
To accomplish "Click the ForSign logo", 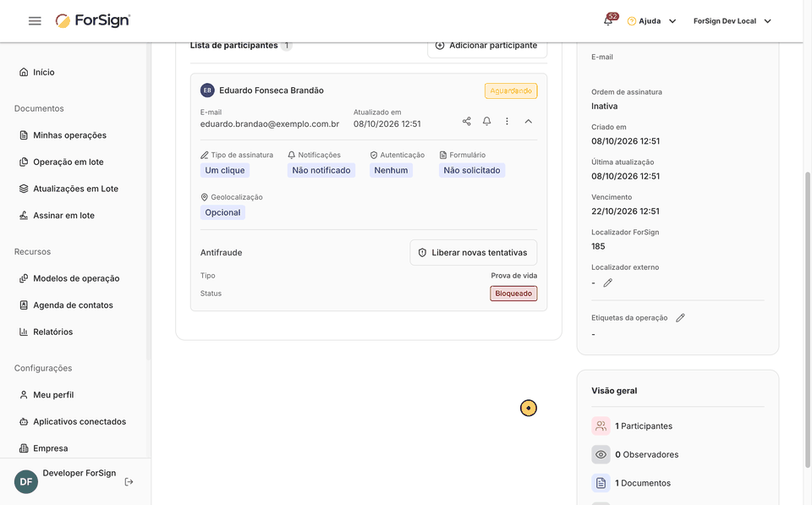I will (x=93, y=20).
